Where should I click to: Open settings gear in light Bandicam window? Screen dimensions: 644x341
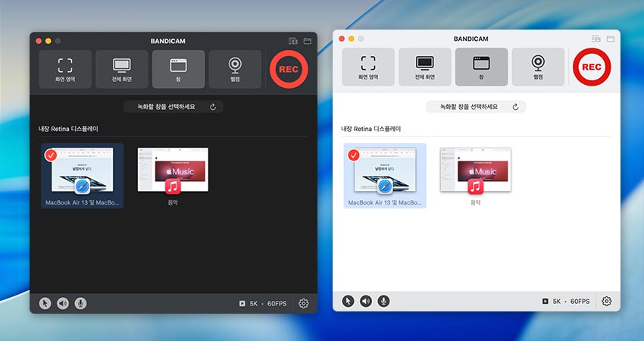pos(606,301)
